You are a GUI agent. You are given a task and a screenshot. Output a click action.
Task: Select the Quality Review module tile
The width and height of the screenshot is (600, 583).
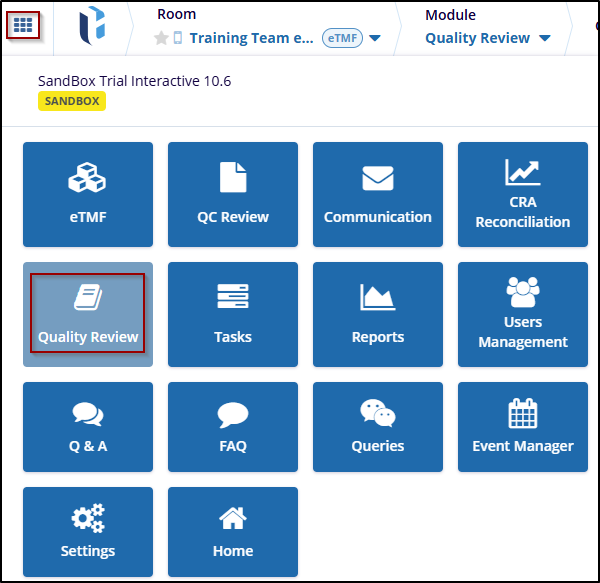point(88,314)
